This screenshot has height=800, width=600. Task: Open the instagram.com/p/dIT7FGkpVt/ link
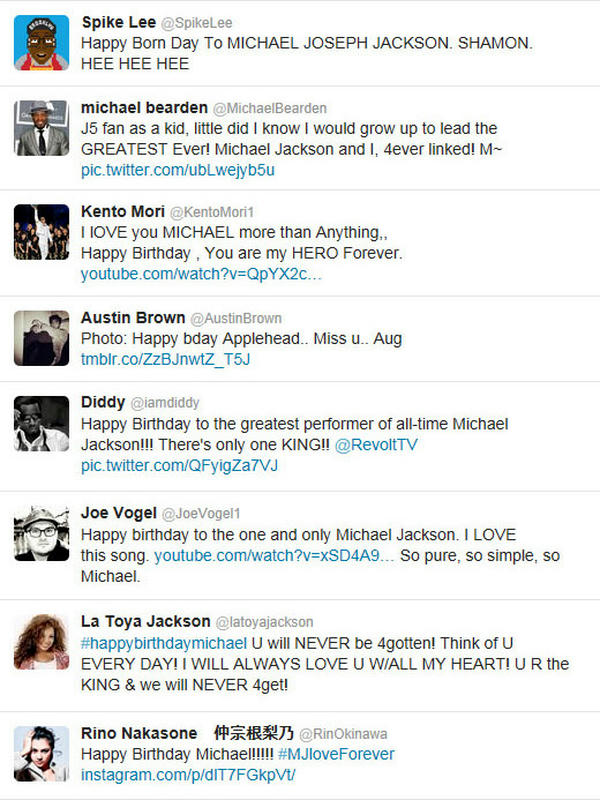pos(189,774)
